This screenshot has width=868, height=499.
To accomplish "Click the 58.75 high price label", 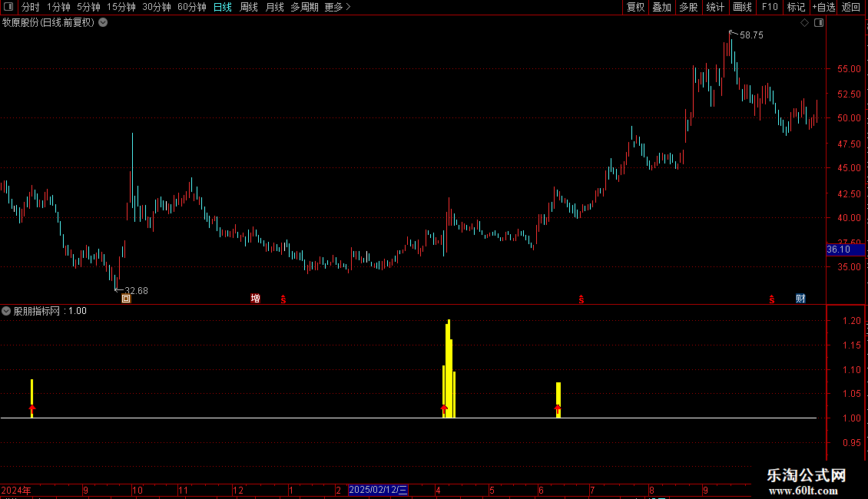I will (751, 35).
